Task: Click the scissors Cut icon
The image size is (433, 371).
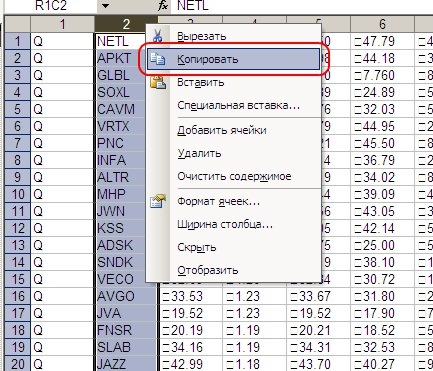Action: click(x=157, y=36)
